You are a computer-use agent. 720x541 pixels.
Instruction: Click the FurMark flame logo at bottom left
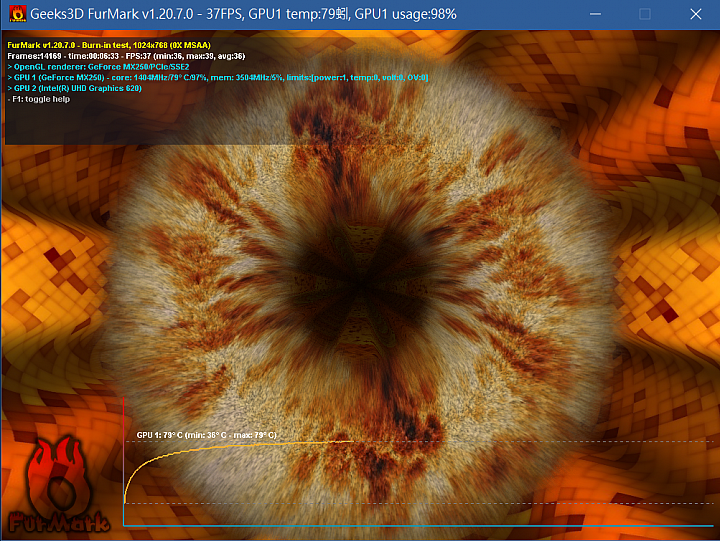tap(58, 485)
